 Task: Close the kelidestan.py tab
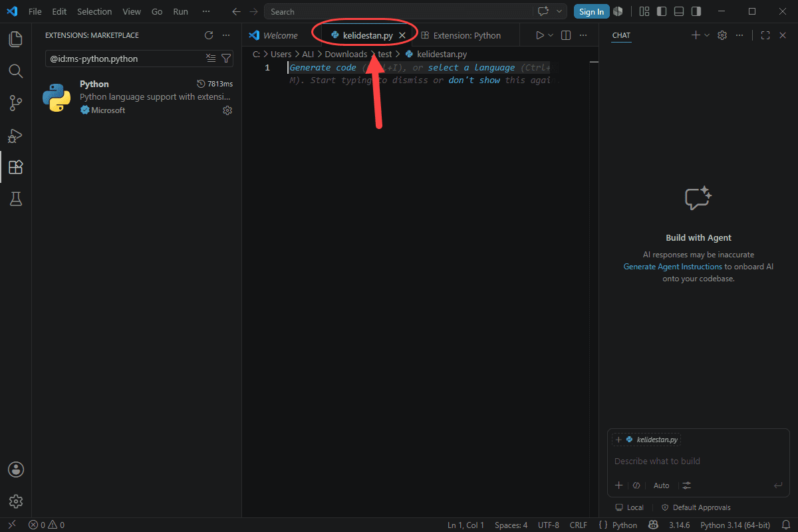[x=402, y=35]
